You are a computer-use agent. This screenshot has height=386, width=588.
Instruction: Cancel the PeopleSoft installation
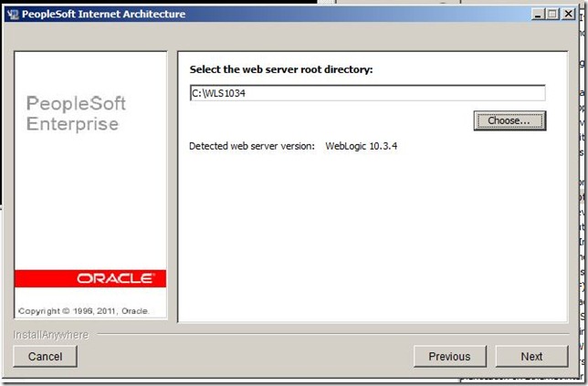(45, 356)
